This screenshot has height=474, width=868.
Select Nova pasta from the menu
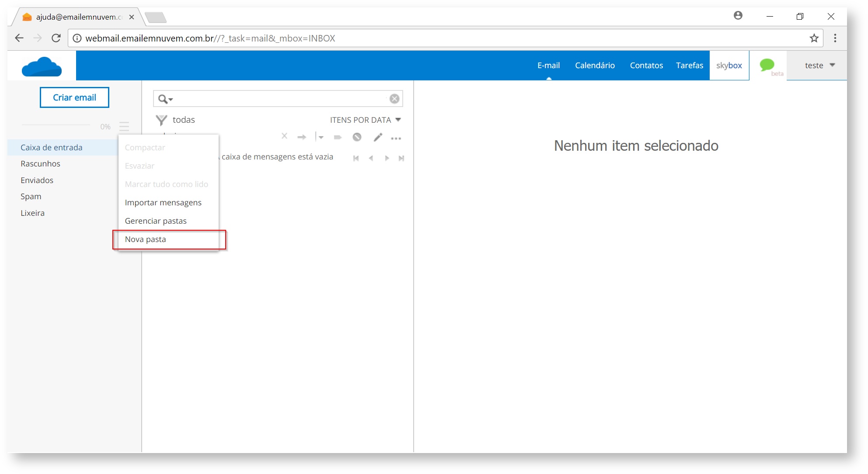point(146,239)
